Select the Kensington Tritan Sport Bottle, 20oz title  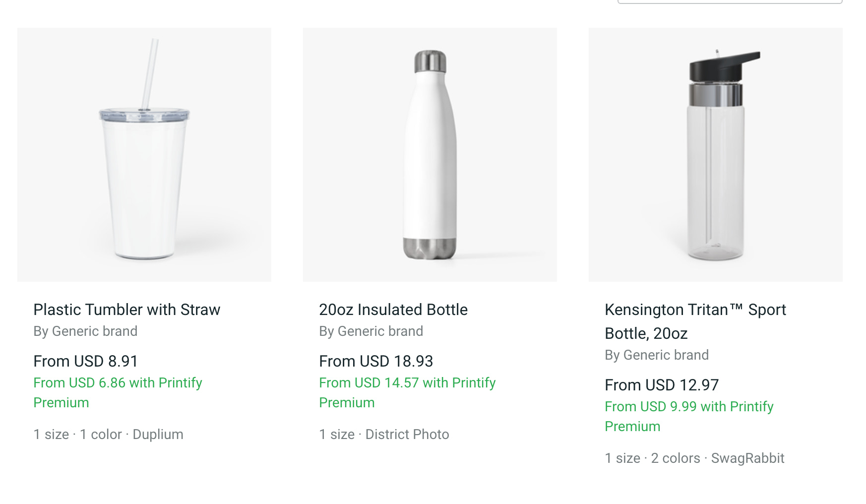pos(695,321)
